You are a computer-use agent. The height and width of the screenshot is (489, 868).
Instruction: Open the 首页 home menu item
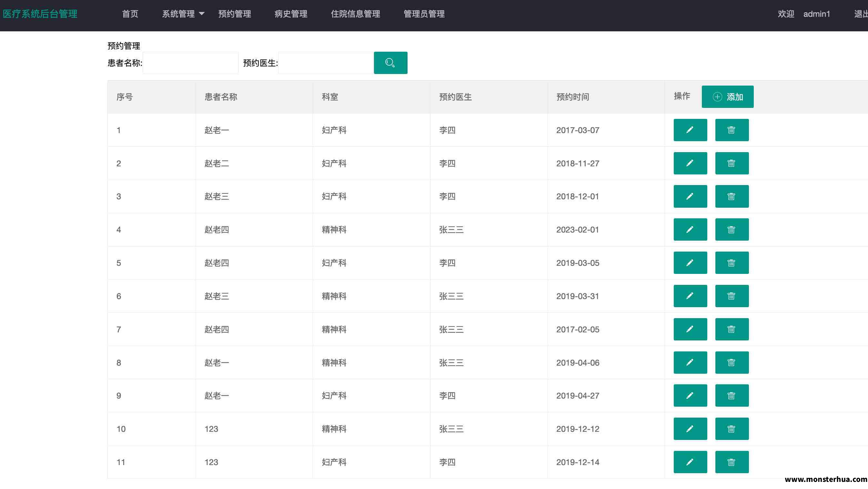click(130, 14)
